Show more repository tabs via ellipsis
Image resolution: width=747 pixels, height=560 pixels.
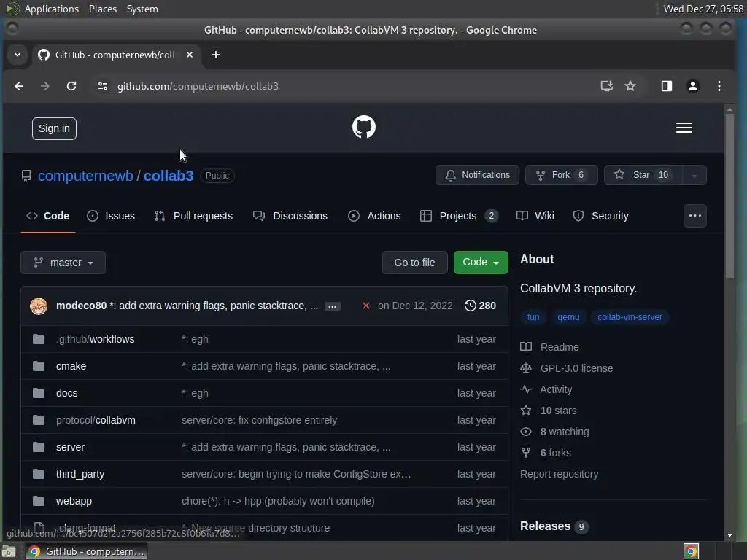tap(695, 216)
